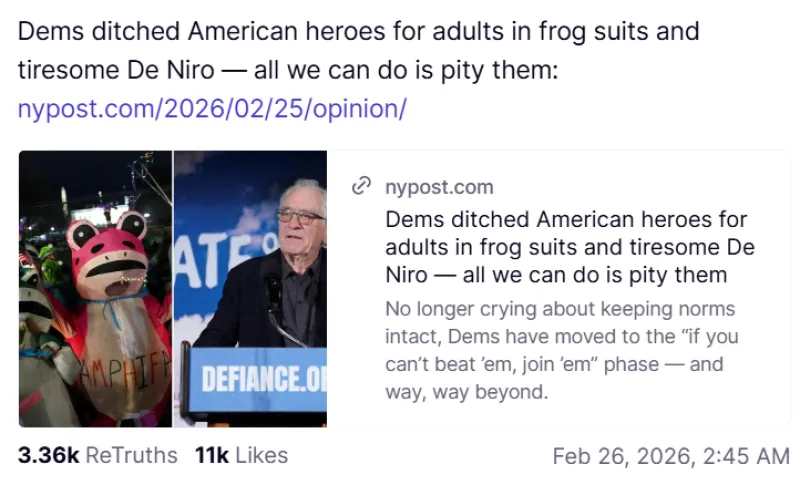This screenshot has height=485, width=800.
Task: Click the "ReTruths" label word
Action: (x=131, y=456)
